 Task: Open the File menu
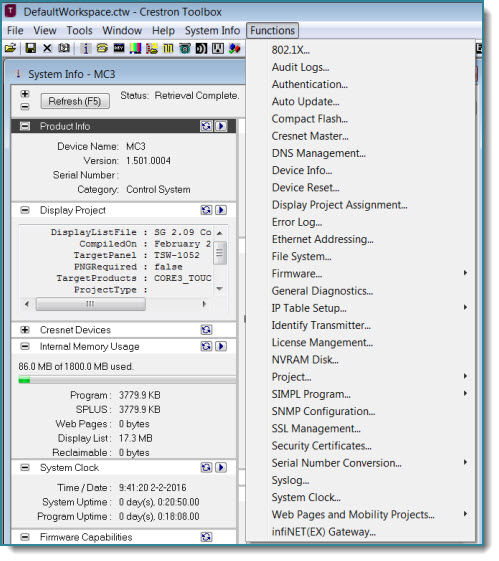pyautogui.click(x=15, y=30)
